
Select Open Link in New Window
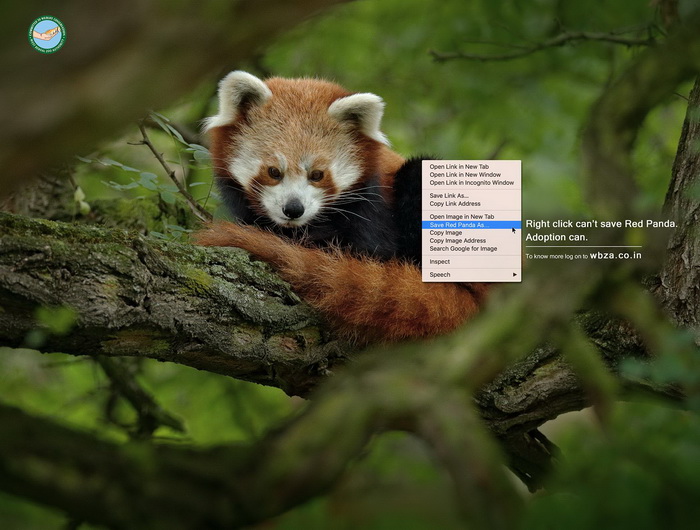click(465, 175)
